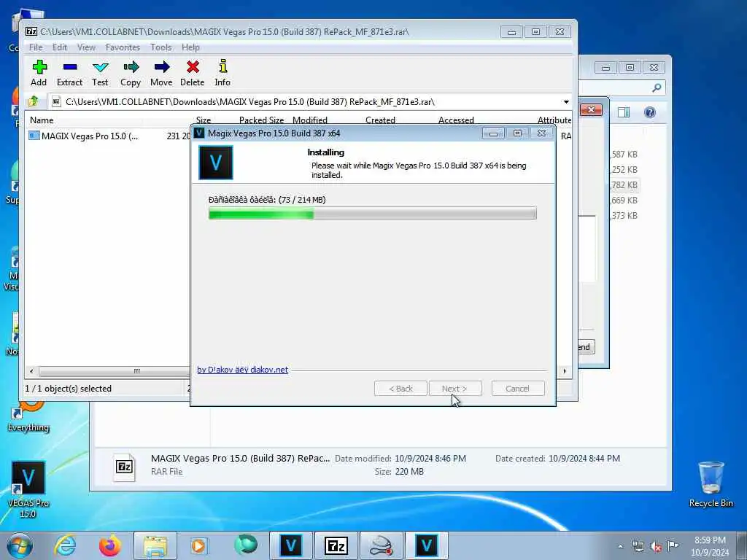The image size is (747, 560).
Task: Close the red X dialog behind 7-Zip
Action: [x=591, y=110]
